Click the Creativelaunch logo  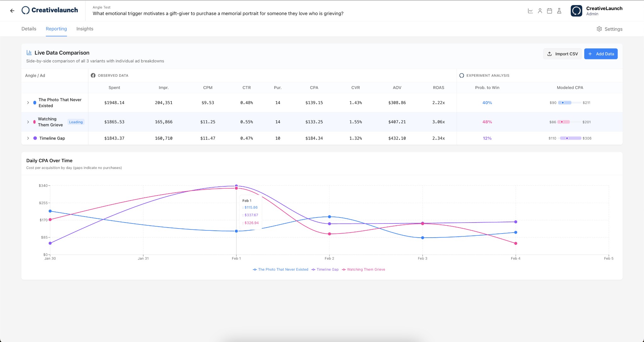click(x=50, y=10)
